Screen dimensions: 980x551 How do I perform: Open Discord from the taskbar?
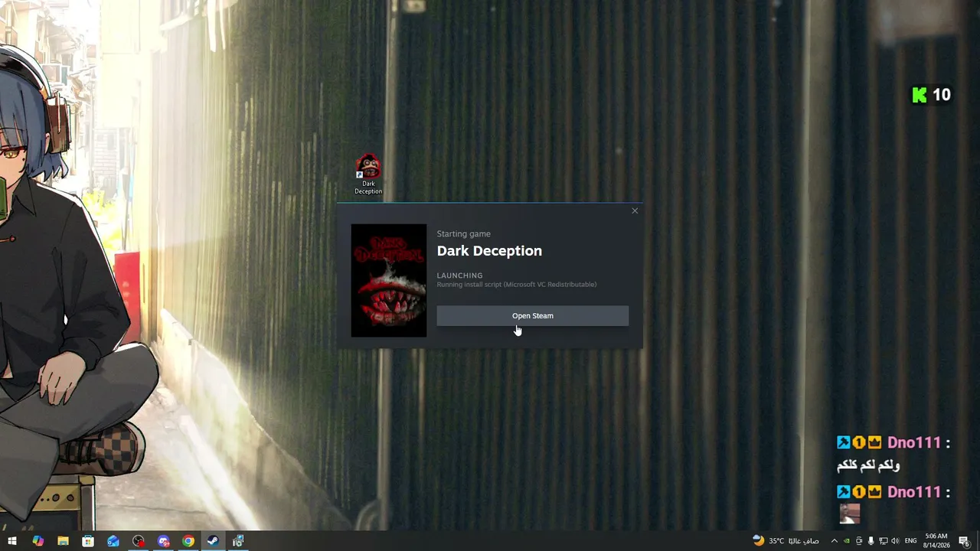[x=163, y=541]
